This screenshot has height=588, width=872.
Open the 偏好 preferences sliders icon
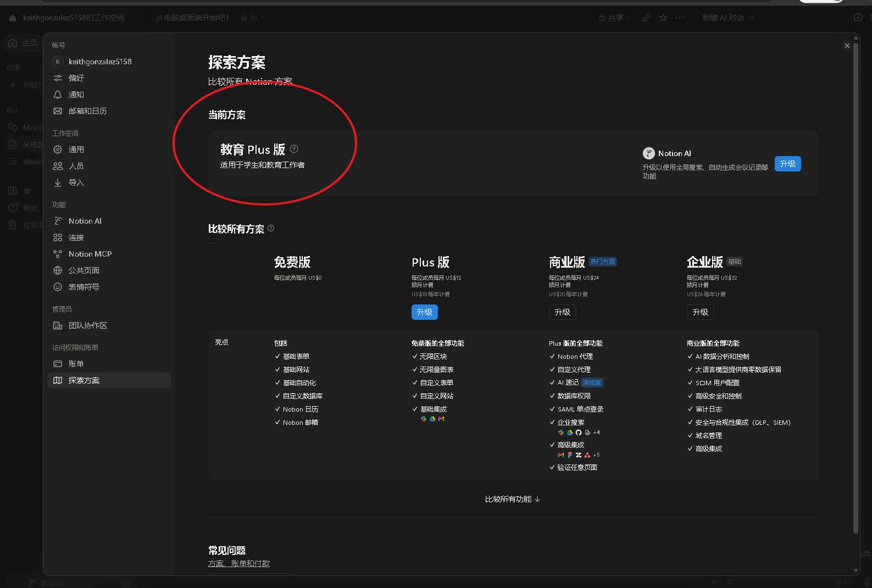pyautogui.click(x=58, y=78)
